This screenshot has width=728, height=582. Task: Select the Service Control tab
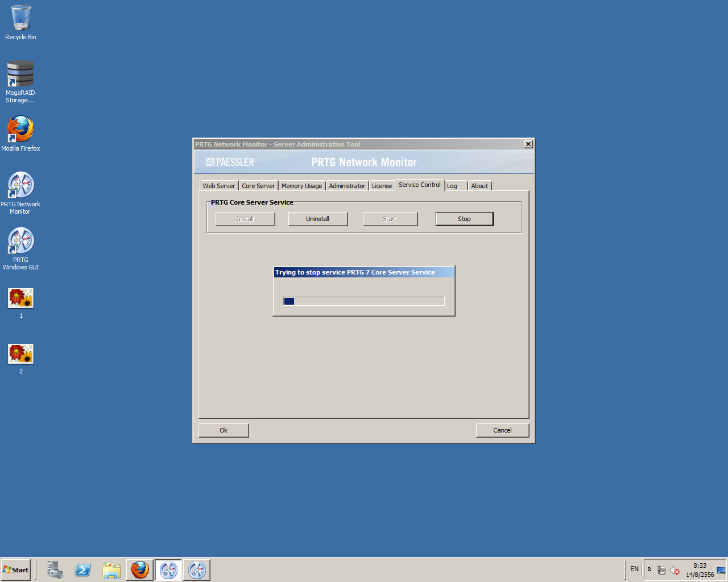[420, 185]
